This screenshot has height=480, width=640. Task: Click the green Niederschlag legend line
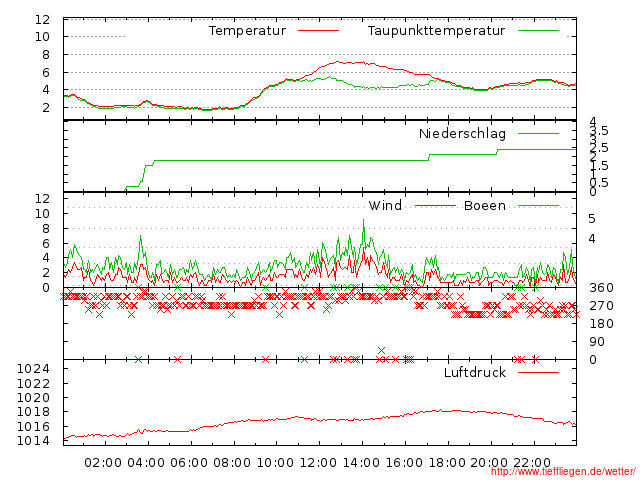[x=538, y=133]
